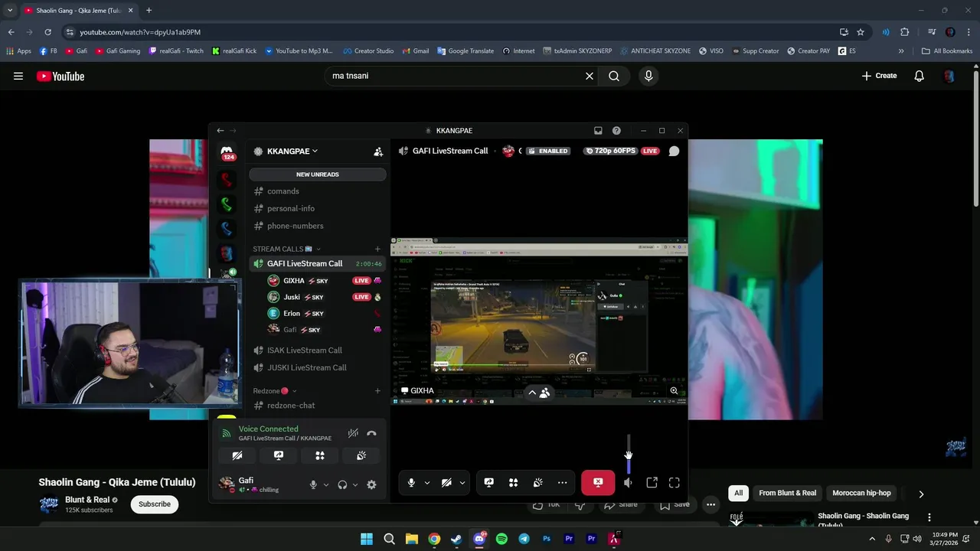Toggle camera in call control bar
This screenshot has height=551, width=980.
pyautogui.click(x=446, y=483)
